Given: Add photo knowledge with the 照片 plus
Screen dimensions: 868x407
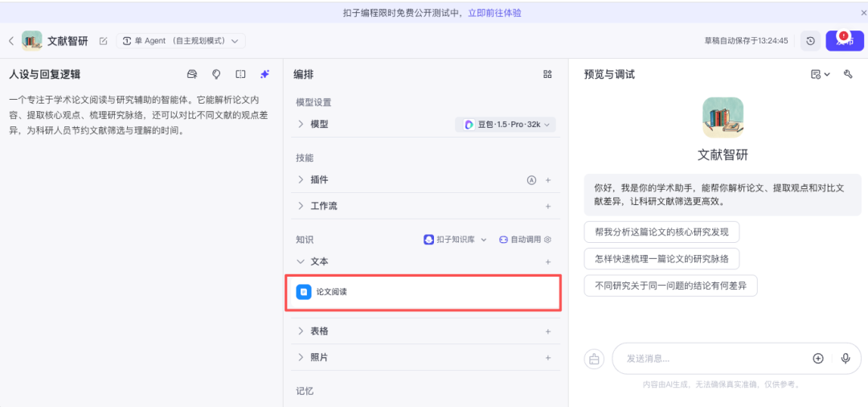Looking at the screenshot, I should (548, 358).
